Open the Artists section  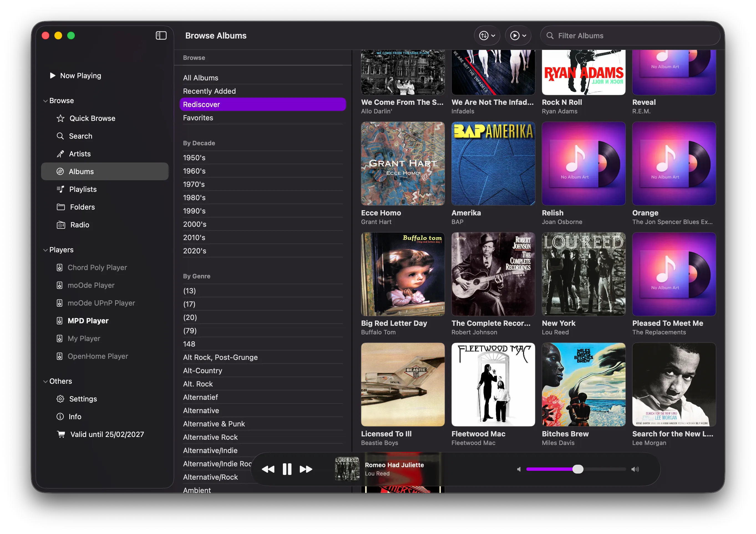[x=79, y=154]
